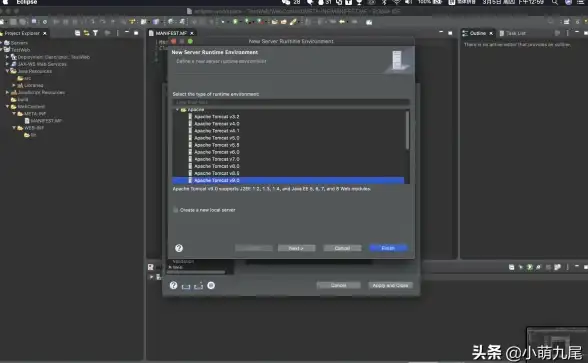This screenshot has height=363, width=588.
Task: Click Cancel in New Server Runtime dialog
Action: (342, 248)
